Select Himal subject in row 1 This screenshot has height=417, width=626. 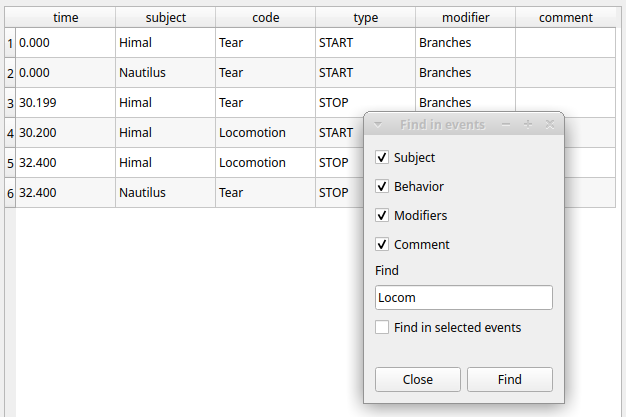pyautogui.click(x=166, y=43)
